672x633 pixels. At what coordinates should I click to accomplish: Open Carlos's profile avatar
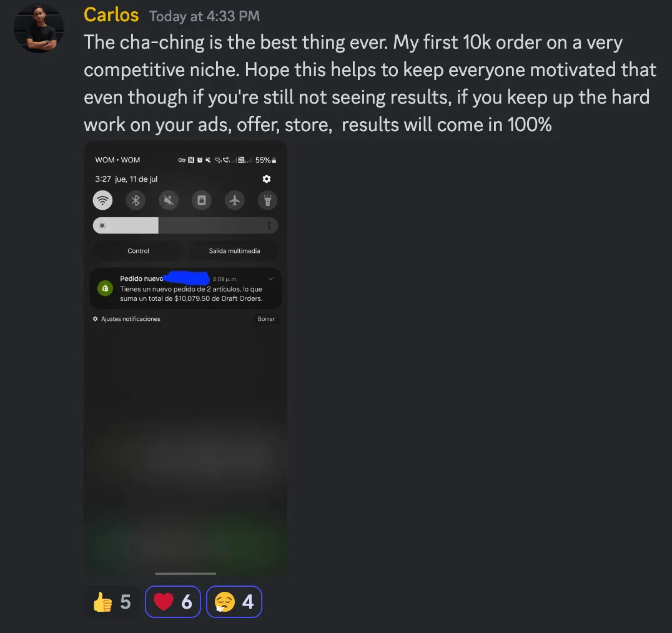click(39, 28)
